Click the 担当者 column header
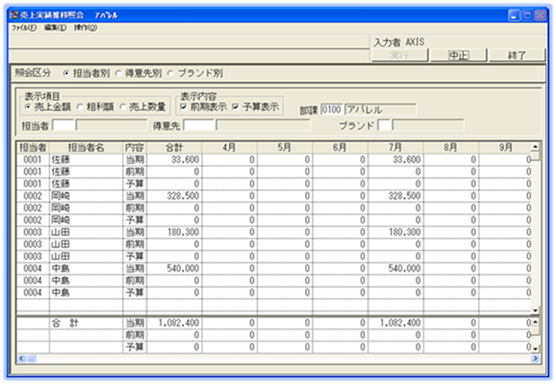Image resolution: width=556 pixels, height=384 pixels. (x=33, y=148)
